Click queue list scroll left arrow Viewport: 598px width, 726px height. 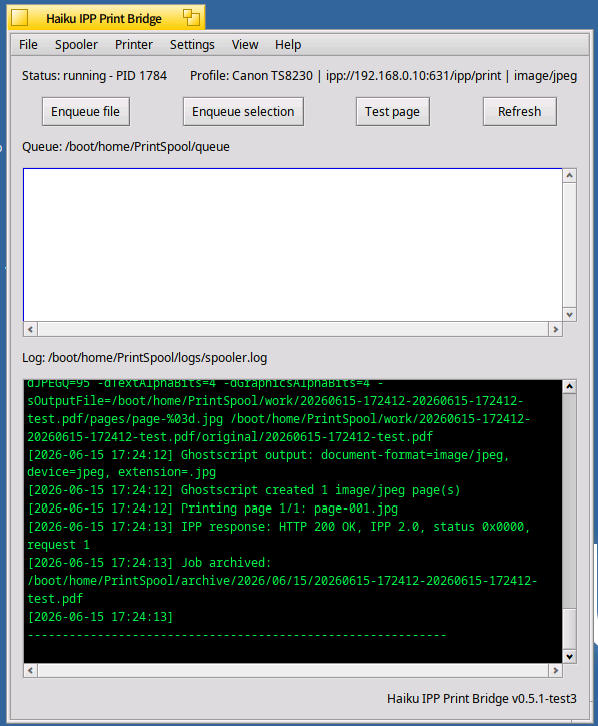(31, 330)
